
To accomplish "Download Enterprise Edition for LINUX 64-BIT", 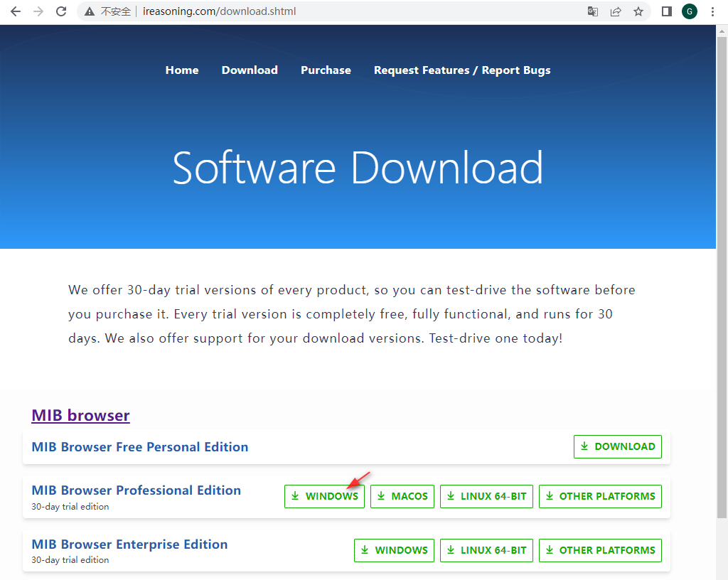I will (486, 550).
